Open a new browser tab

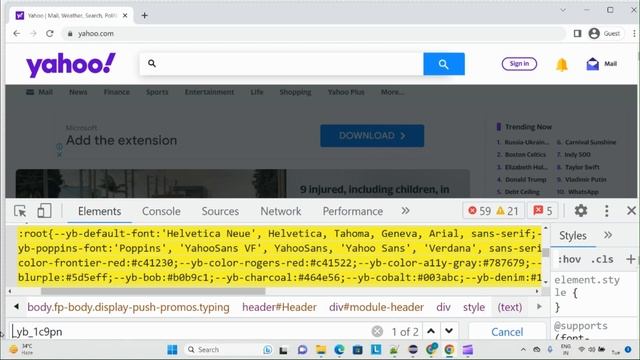pyautogui.click(x=144, y=16)
